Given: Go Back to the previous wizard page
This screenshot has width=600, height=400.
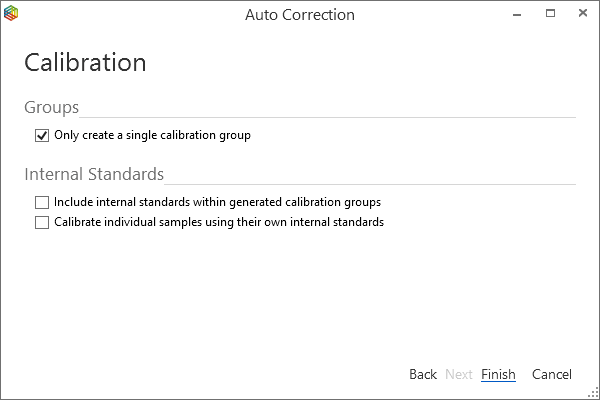Looking at the screenshot, I should coord(423,374).
